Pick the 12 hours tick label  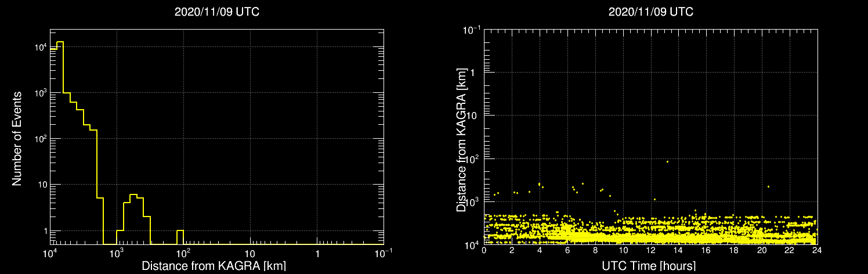pyautogui.click(x=650, y=251)
